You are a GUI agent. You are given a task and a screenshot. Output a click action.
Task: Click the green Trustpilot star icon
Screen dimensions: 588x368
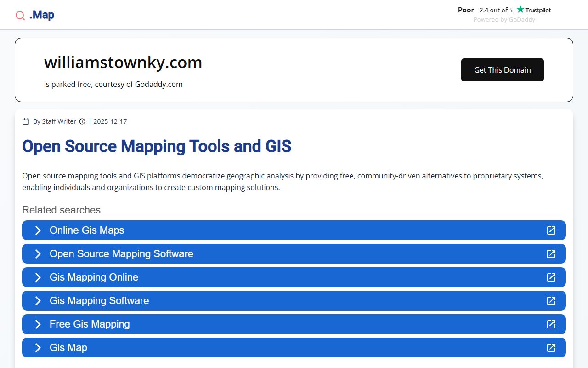pos(520,9)
